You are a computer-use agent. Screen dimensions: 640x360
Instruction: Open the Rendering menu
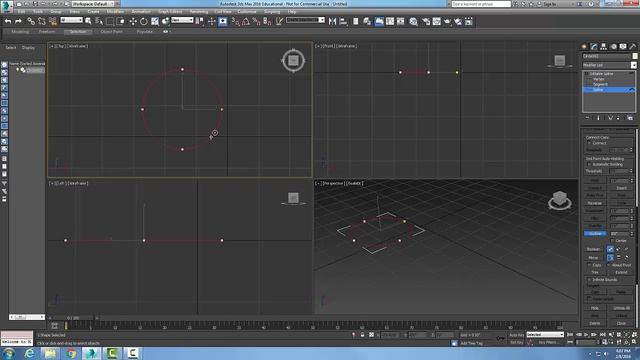(x=199, y=12)
